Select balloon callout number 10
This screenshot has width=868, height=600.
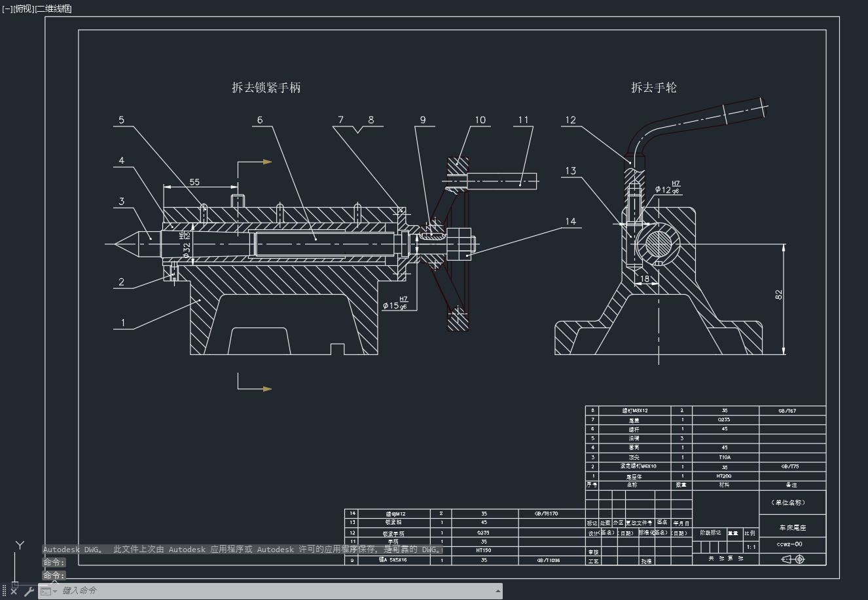pyautogui.click(x=480, y=120)
